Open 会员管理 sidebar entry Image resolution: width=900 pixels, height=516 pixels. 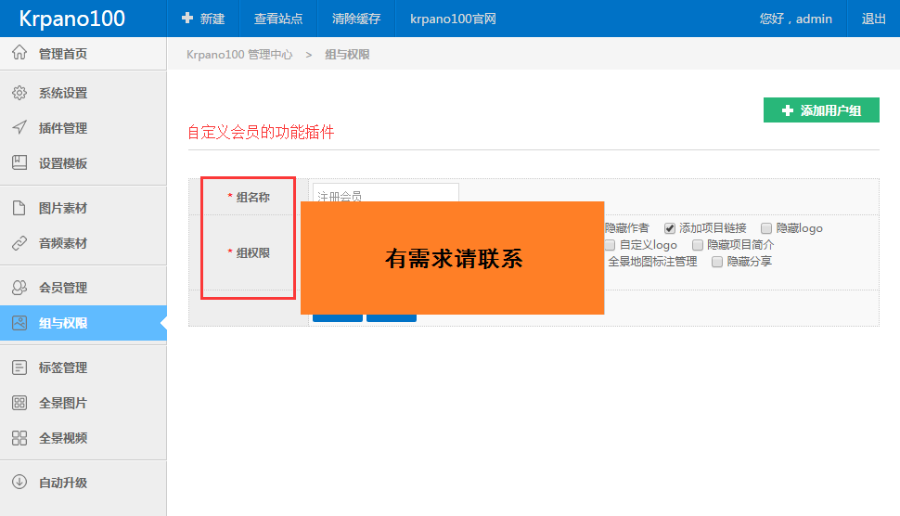tap(83, 288)
